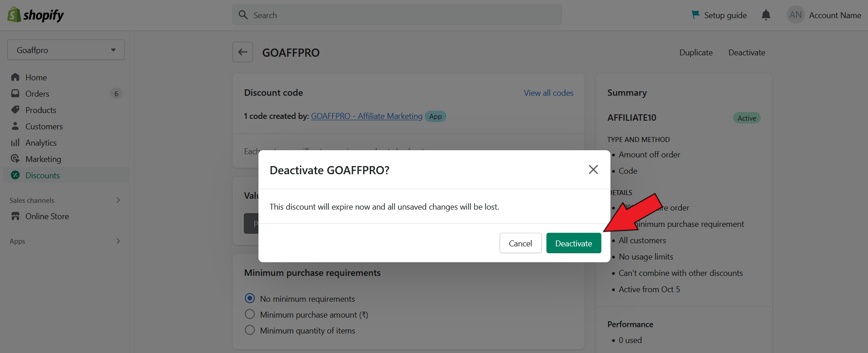Expand the Apps section chevron
868x353 pixels.
[x=118, y=241]
